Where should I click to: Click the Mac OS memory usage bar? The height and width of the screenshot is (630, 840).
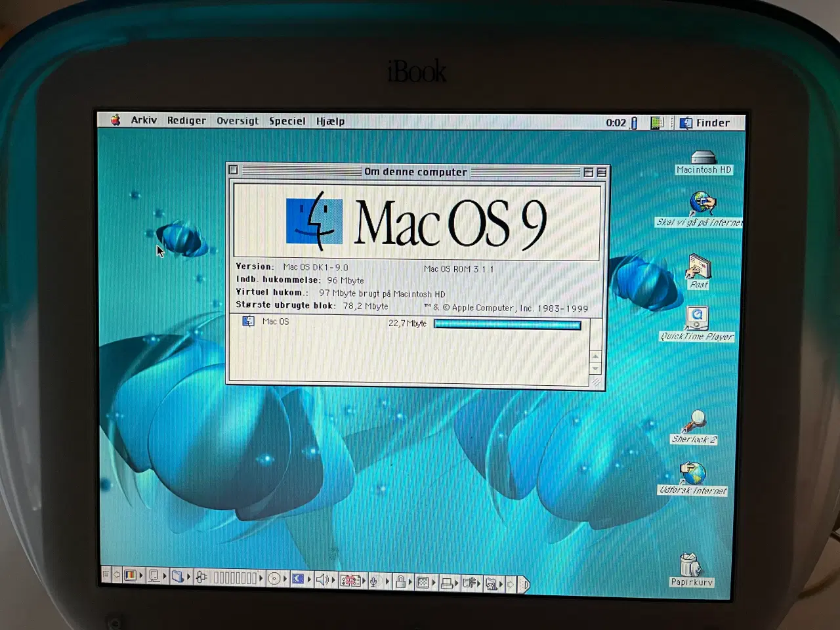click(507, 324)
